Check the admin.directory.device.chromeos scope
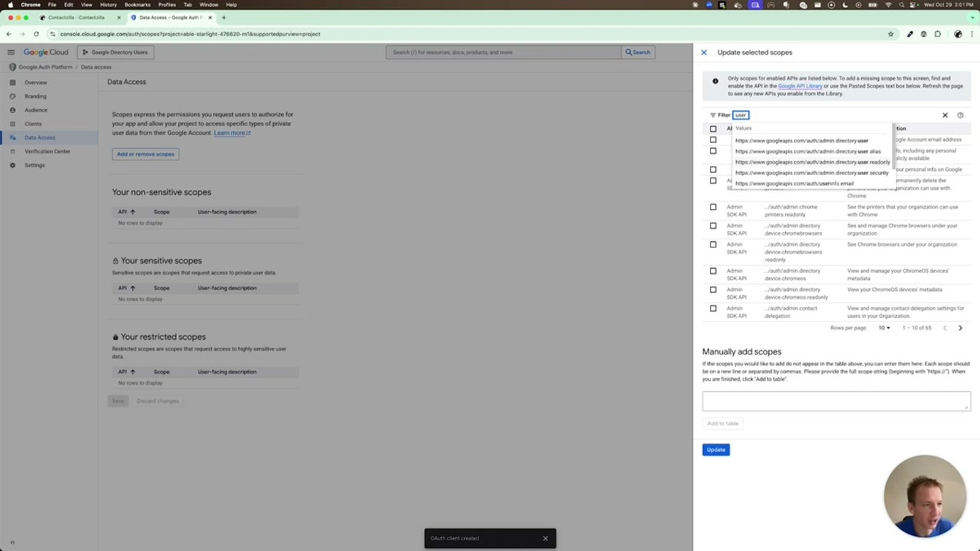 (x=713, y=271)
